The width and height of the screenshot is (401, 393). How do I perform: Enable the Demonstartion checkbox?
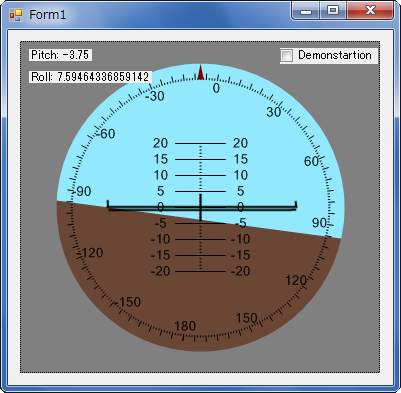[x=286, y=55]
